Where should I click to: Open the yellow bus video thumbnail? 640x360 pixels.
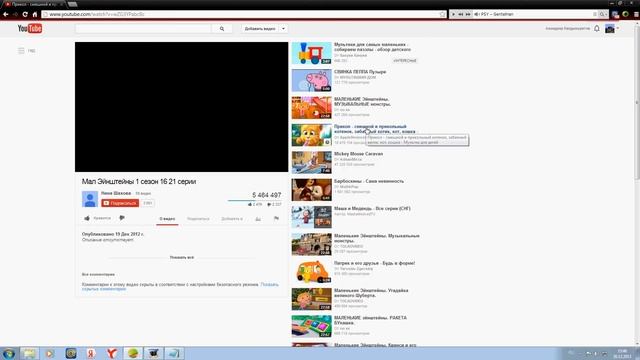tap(311, 272)
